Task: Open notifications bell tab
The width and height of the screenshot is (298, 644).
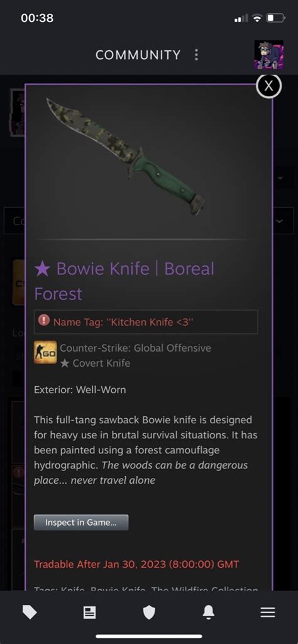Action: click(209, 613)
